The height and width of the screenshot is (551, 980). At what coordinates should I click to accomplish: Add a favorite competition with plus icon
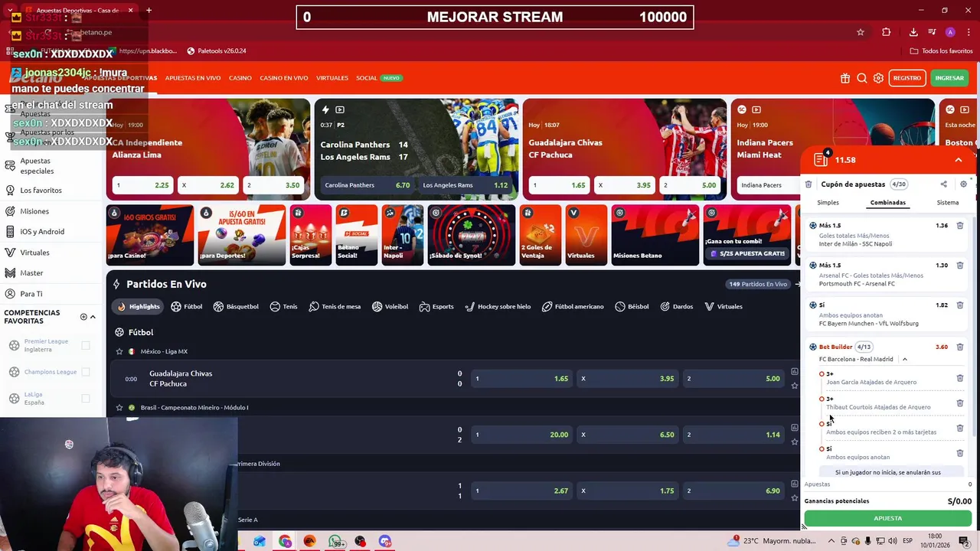(83, 317)
